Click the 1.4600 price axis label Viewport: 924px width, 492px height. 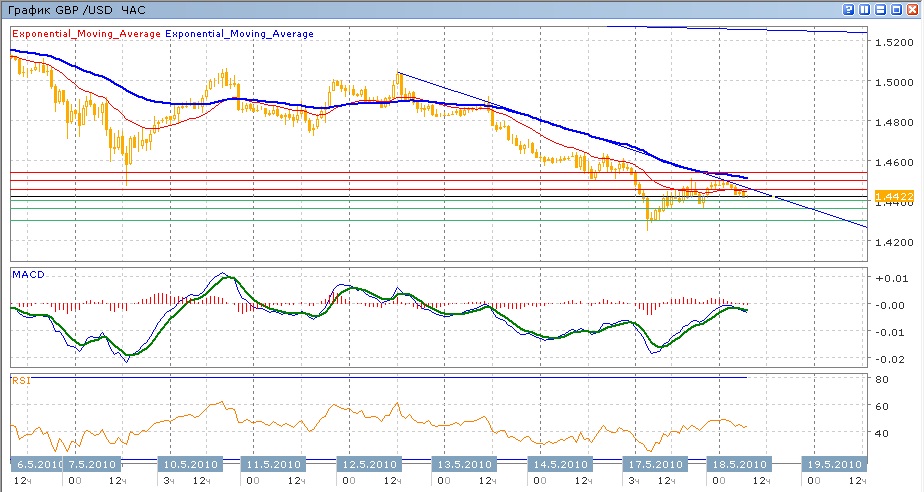click(x=892, y=162)
